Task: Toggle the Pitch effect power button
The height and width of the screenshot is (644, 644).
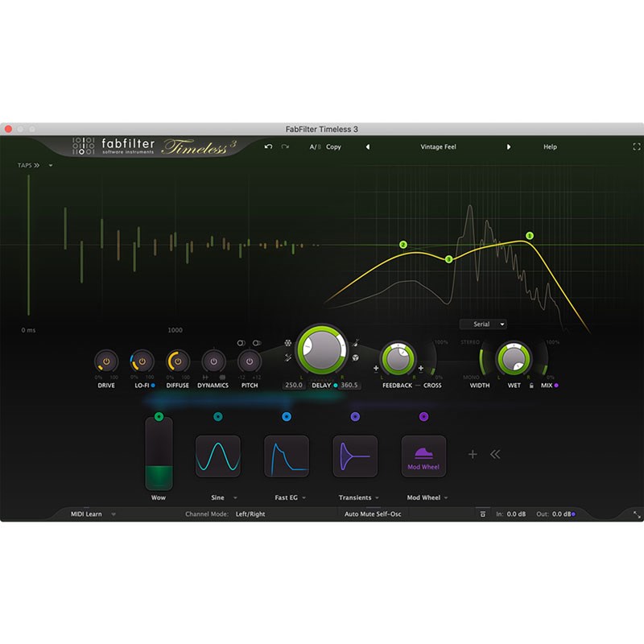Action: 250,361
